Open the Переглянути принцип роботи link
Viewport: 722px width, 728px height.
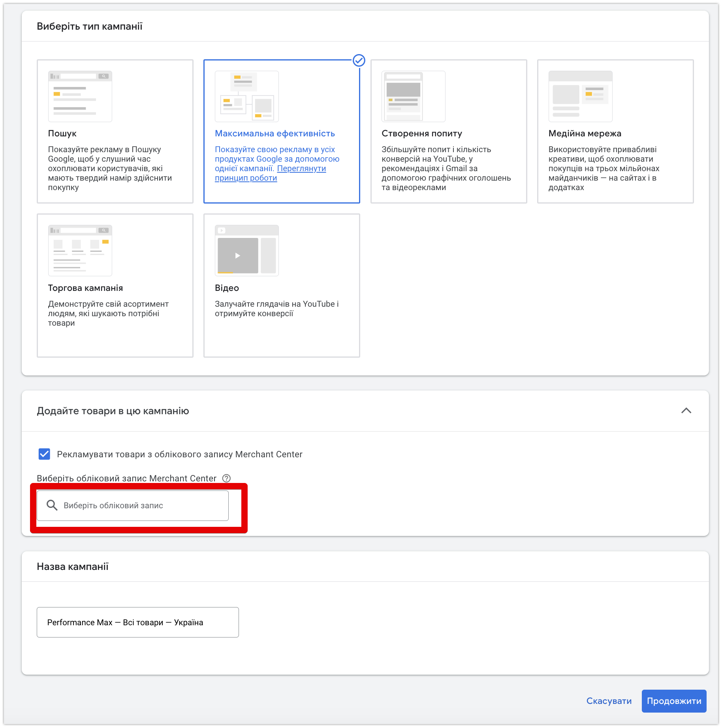(271, 173)
